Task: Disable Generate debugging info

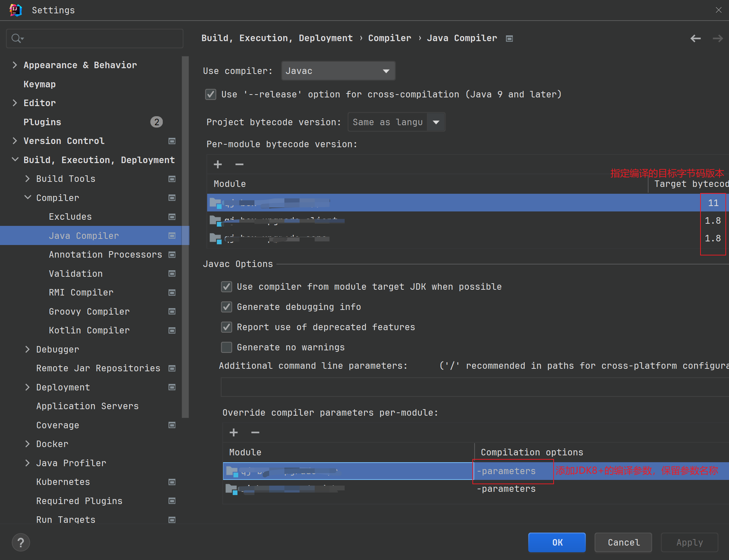Action: tap(226, 307)
